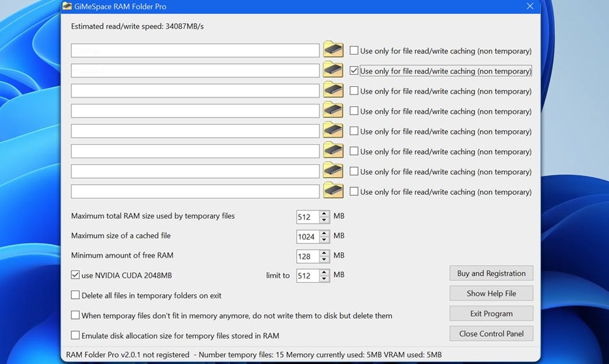
Task: Click the Maximum total RAM size 512 field
Action: [308, 217]
